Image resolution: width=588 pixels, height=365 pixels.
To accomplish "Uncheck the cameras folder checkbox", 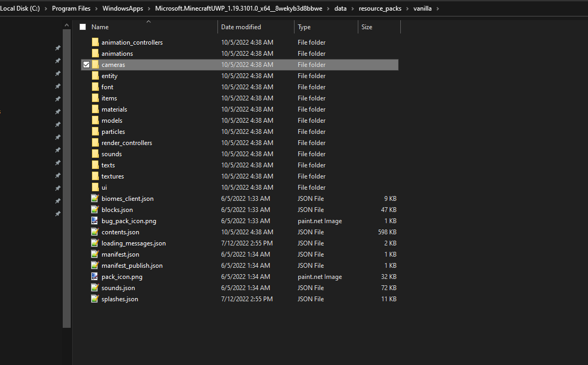I will [x=86, y=64].
